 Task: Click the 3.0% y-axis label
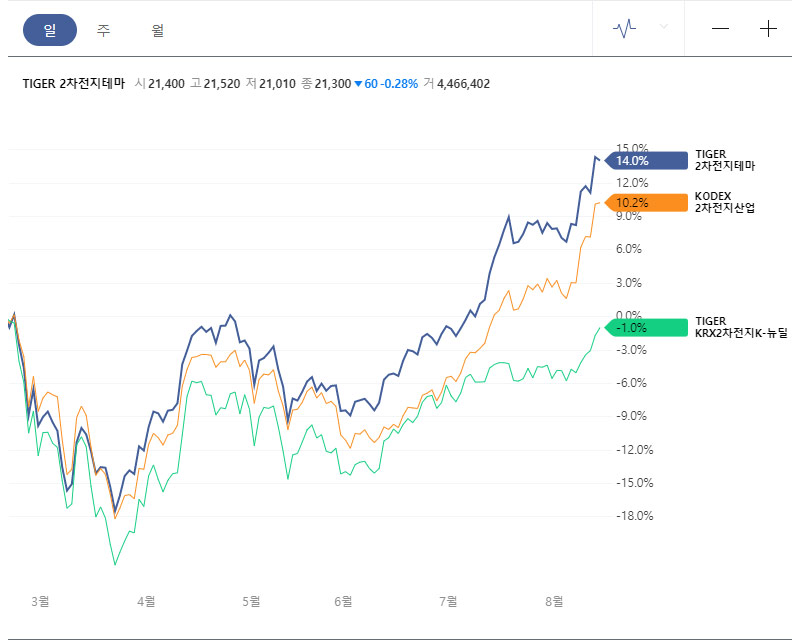629,283
